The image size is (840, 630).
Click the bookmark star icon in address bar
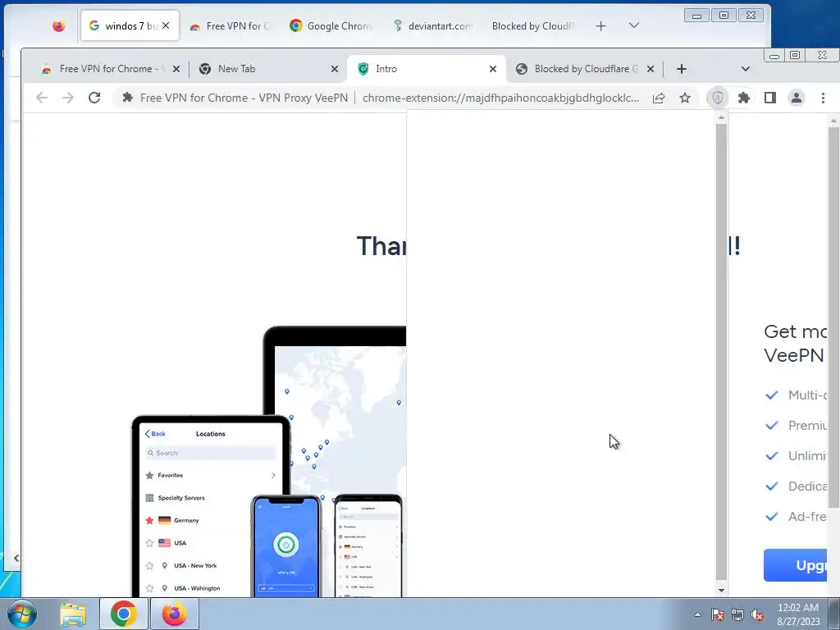click(685, 98)
